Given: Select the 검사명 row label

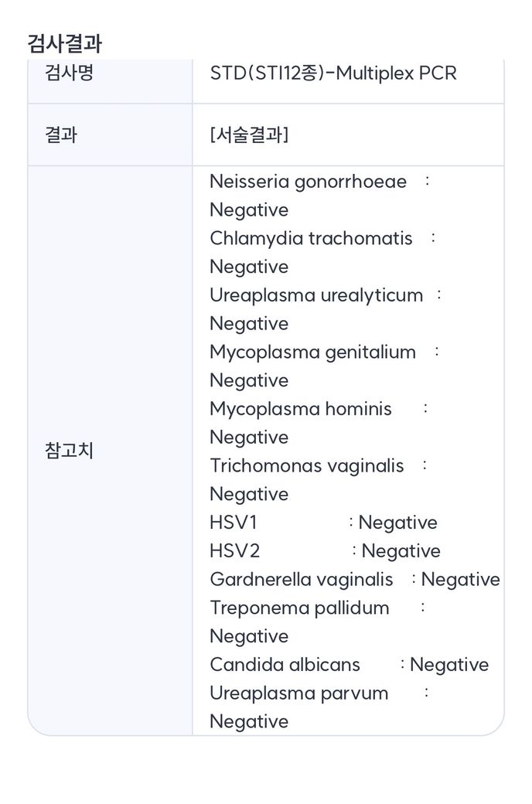Looking at the screenshot, I should 70,73.
